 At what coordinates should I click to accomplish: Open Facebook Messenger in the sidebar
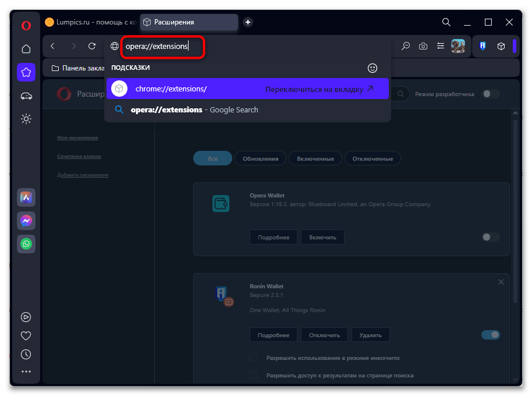(26, 221)
